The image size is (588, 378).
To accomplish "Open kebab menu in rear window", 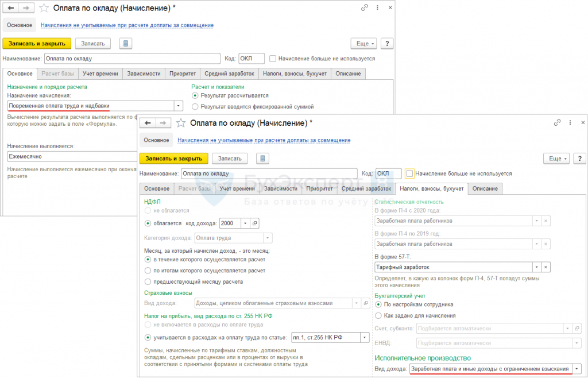I will 377,7.
